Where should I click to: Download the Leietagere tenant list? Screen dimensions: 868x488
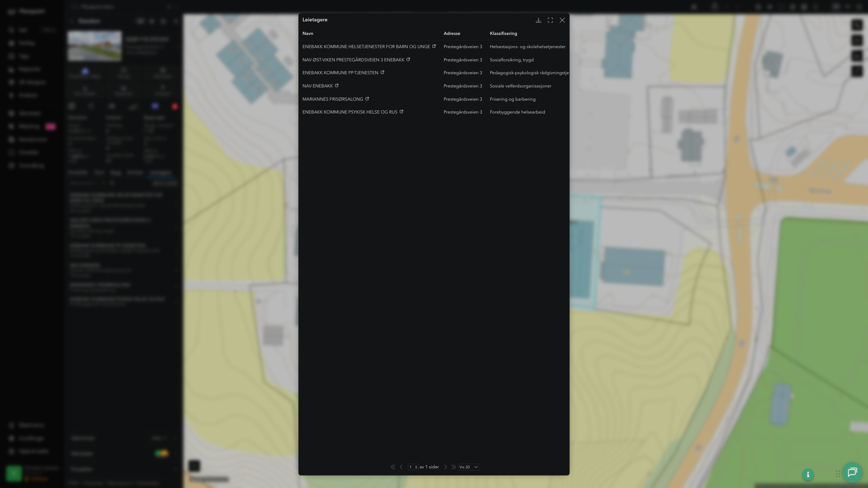538,20
